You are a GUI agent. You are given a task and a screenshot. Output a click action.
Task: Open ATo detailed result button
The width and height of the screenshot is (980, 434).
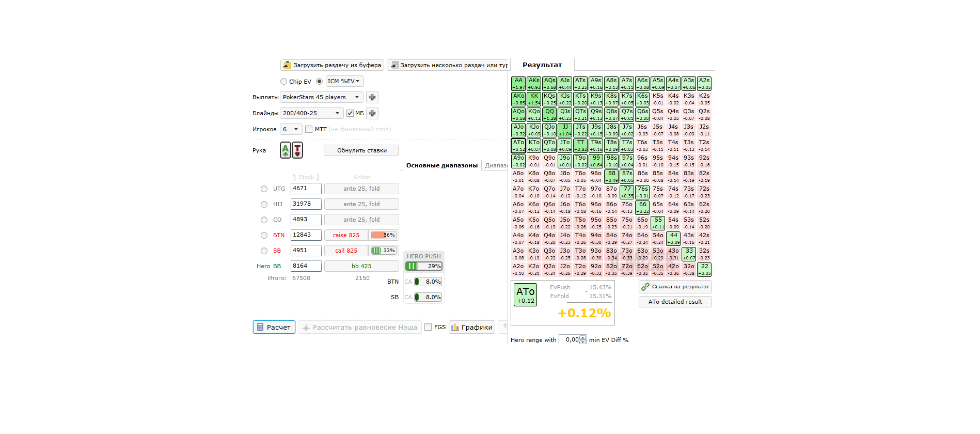click(675, 302)
